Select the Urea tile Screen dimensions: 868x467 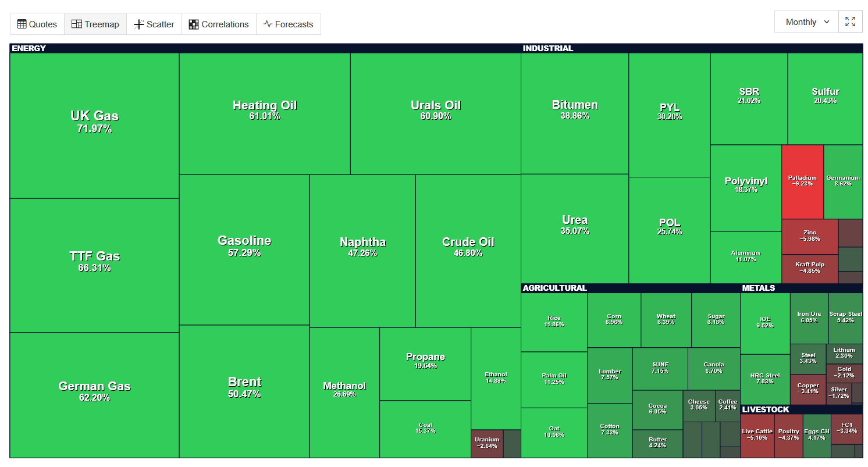pos(575,229)
